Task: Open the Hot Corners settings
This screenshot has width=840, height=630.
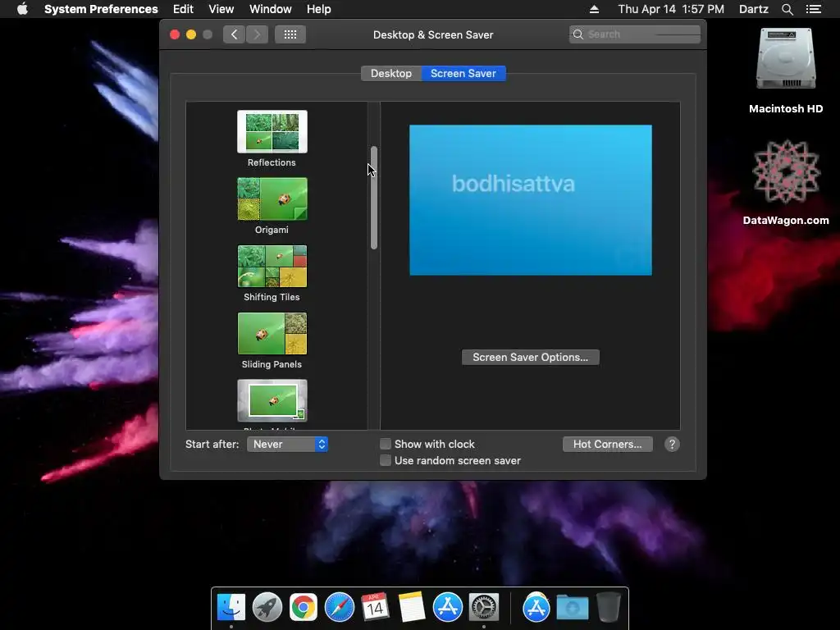Action: (608, 444)
